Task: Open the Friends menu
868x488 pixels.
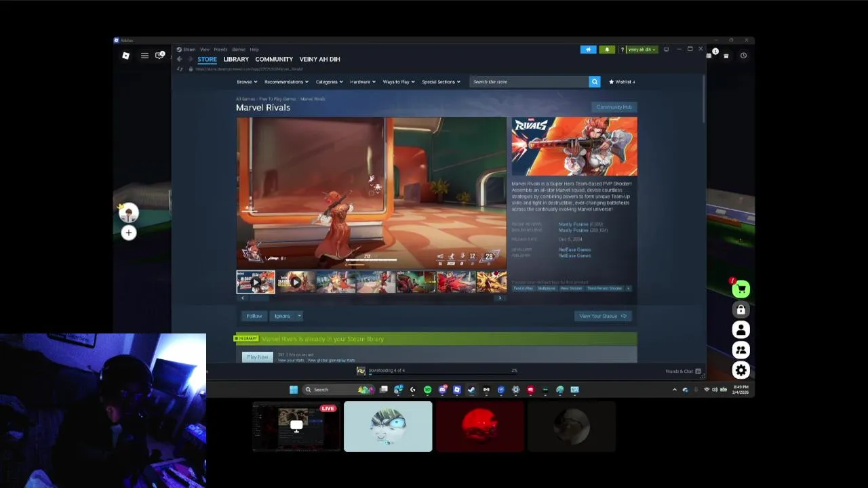Action: tap(220, 49)
